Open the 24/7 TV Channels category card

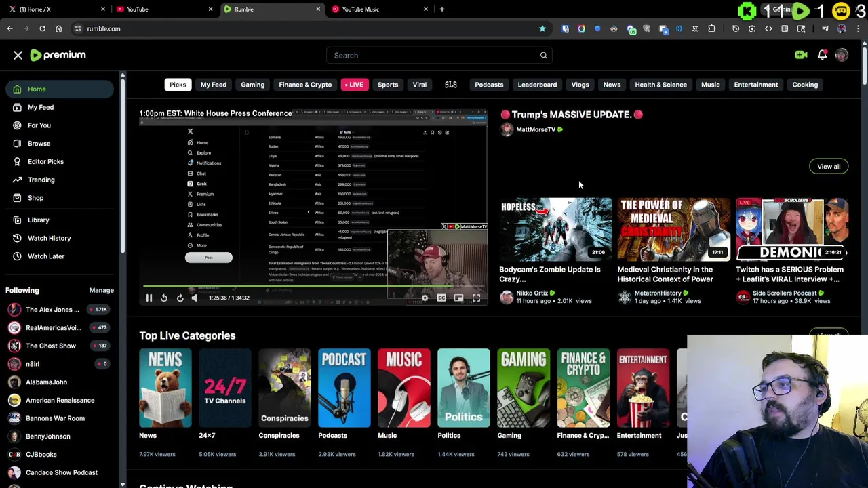tap(225, 388)
